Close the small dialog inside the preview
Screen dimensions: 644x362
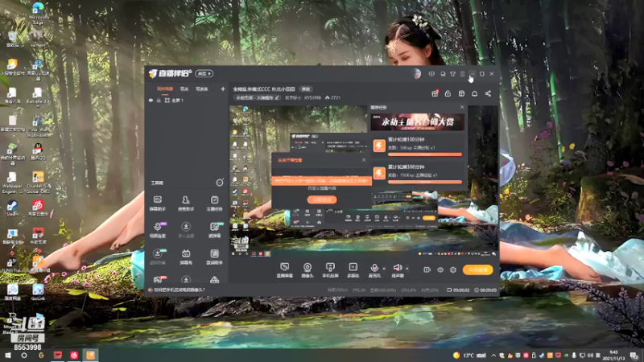[x=364, y=160]
